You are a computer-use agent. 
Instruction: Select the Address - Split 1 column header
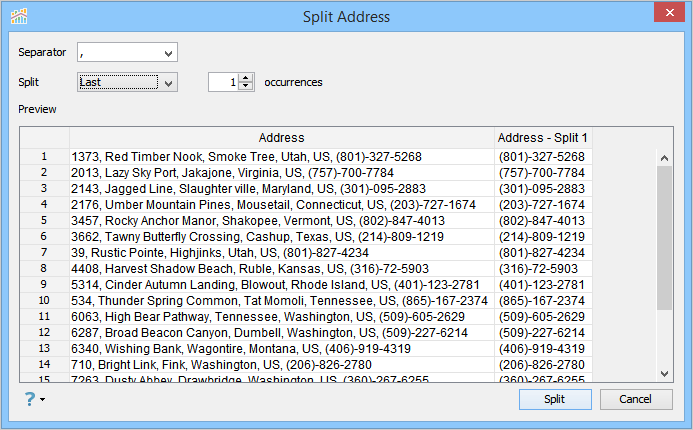pyautogui.click(x=543, y=138)
